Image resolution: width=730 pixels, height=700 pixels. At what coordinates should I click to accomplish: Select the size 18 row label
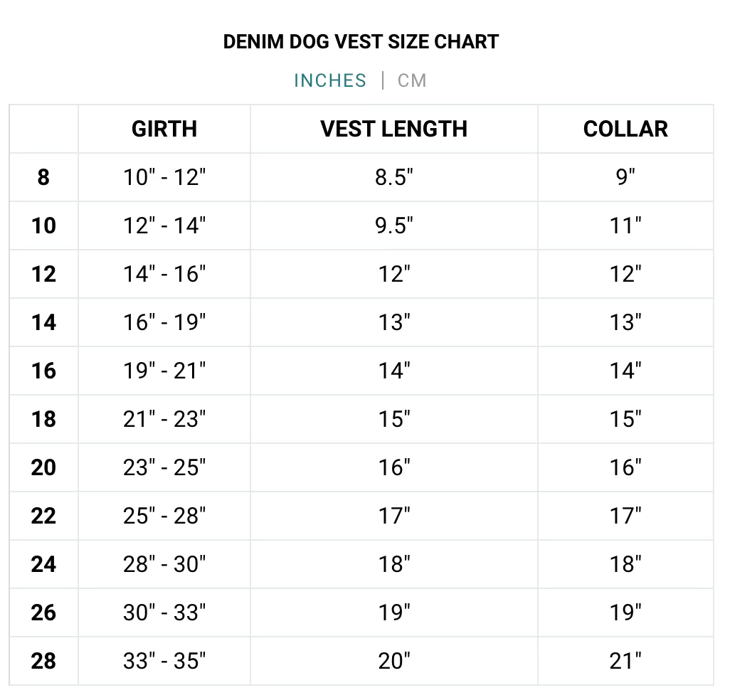pyautogui.click(x=43, y=419)
